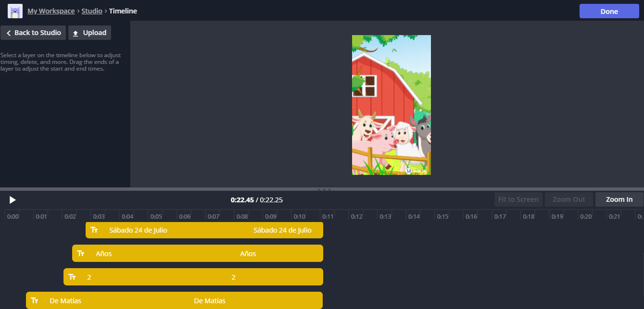The width and height of the screenshot is (644, 309).
Task: Click the Timeline breadcrumb text
Action: click(123, 11)
